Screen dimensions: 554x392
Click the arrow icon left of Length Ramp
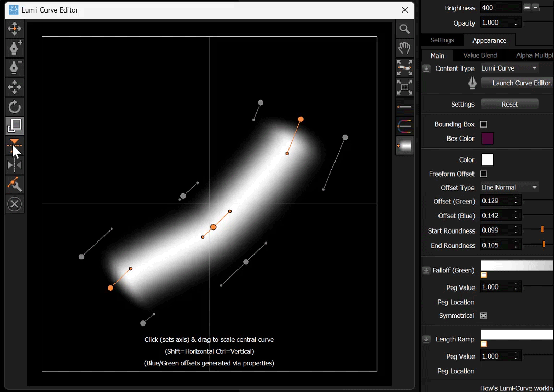click(x=426, y=339)
